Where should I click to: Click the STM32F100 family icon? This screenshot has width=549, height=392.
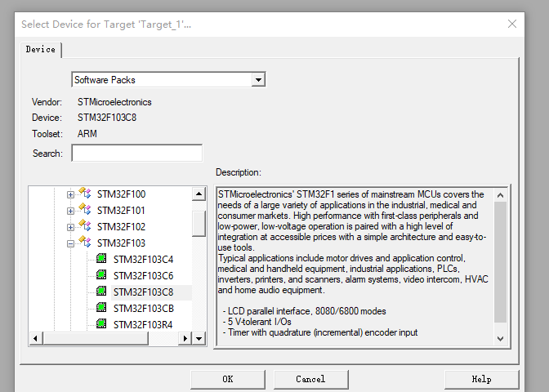click(85, 194)
